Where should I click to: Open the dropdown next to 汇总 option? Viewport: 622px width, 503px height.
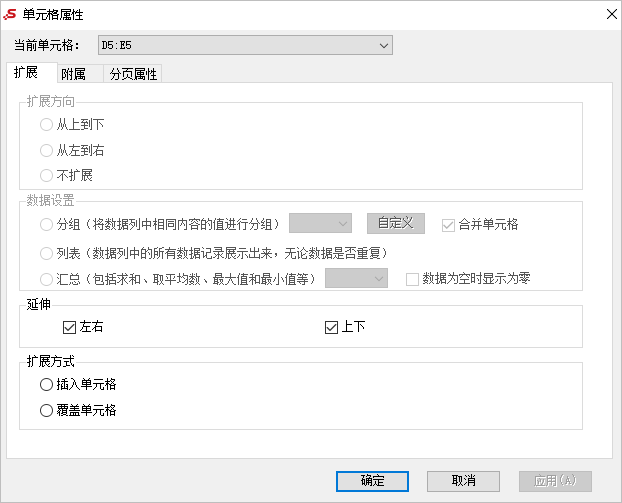[356, 278]
